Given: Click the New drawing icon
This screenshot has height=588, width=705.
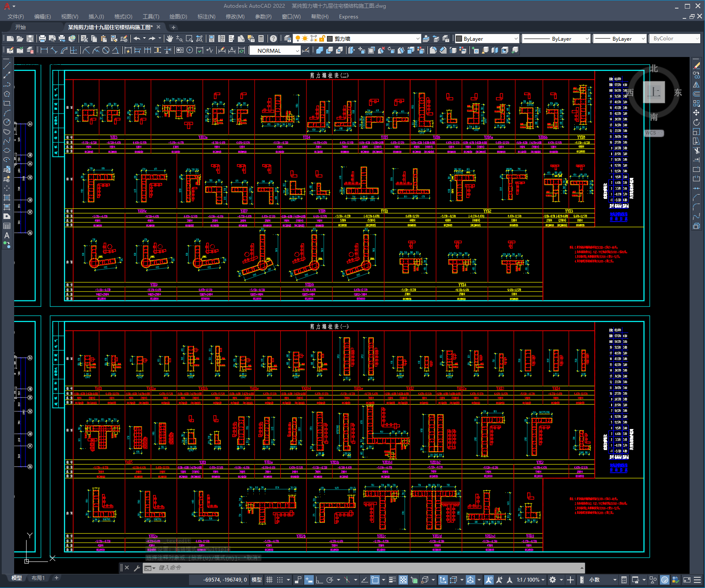Looking at the screenshot, I should click(10, 39).
